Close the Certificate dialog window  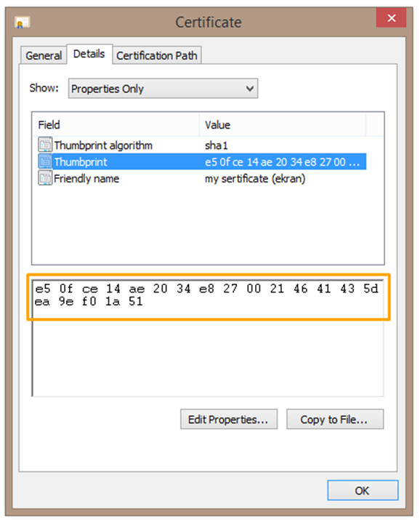pos(391,18)
